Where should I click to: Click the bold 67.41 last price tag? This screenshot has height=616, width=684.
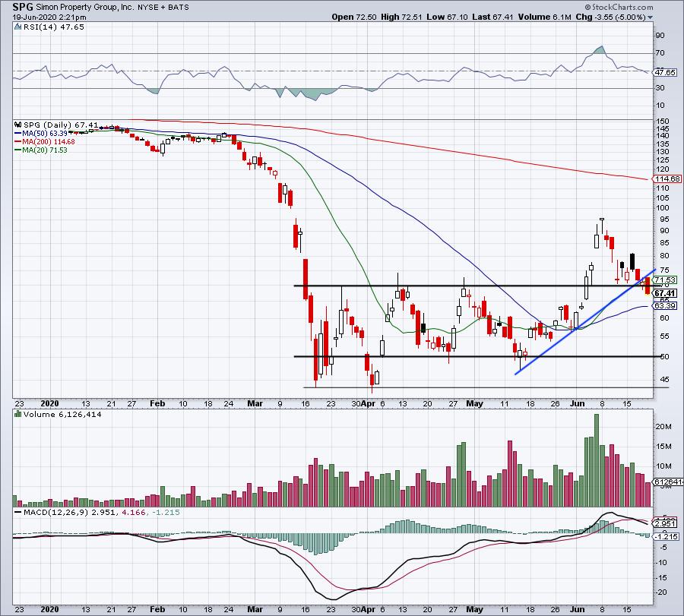pos(665,293)
